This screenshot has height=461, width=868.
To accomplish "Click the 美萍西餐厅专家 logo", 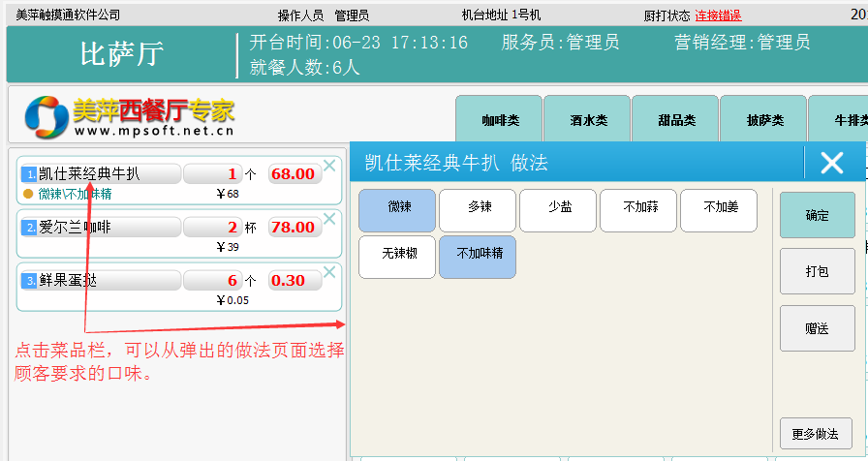I will [130, 116].
